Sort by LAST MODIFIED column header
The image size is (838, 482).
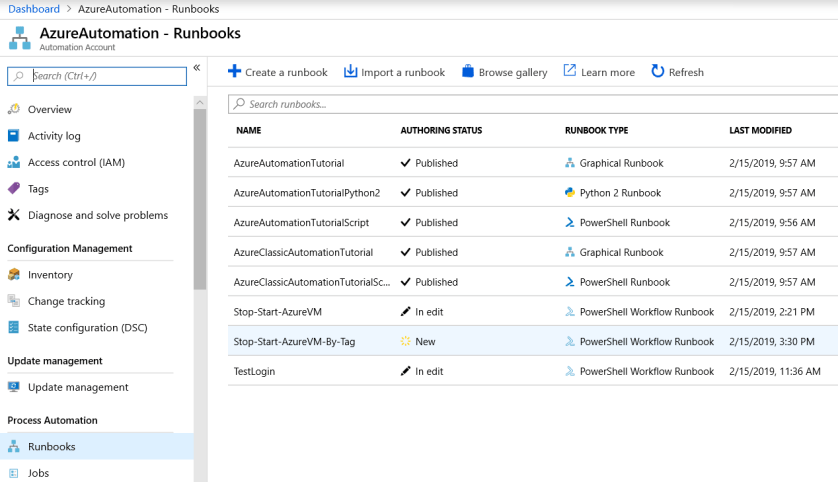tap(760, 131)
